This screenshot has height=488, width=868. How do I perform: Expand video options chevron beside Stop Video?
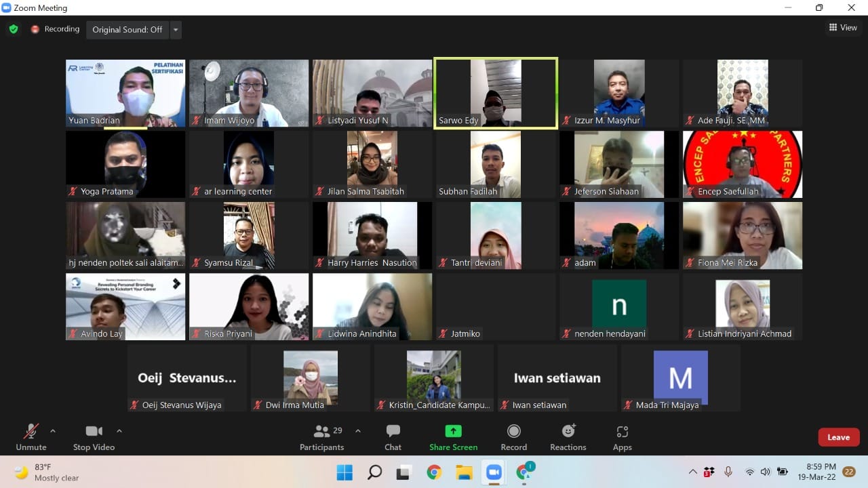(119, 431)
